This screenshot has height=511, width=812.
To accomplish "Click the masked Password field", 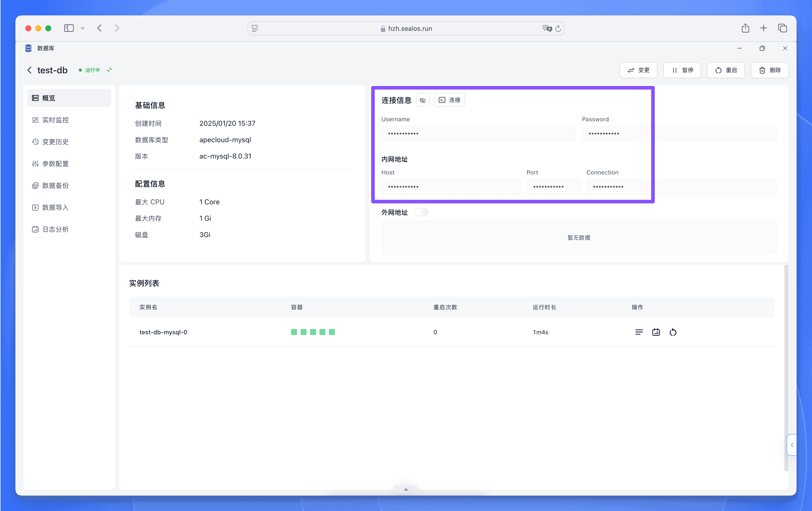I will click(679, 134).
